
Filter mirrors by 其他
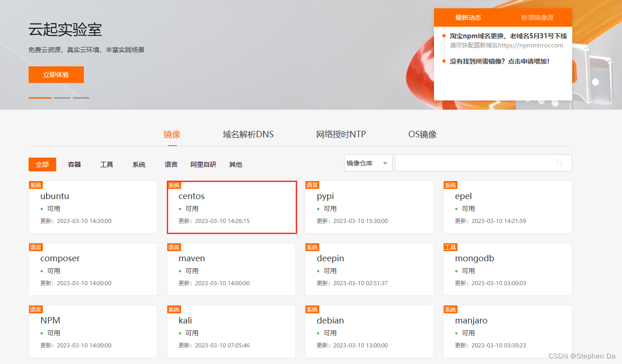236,164
